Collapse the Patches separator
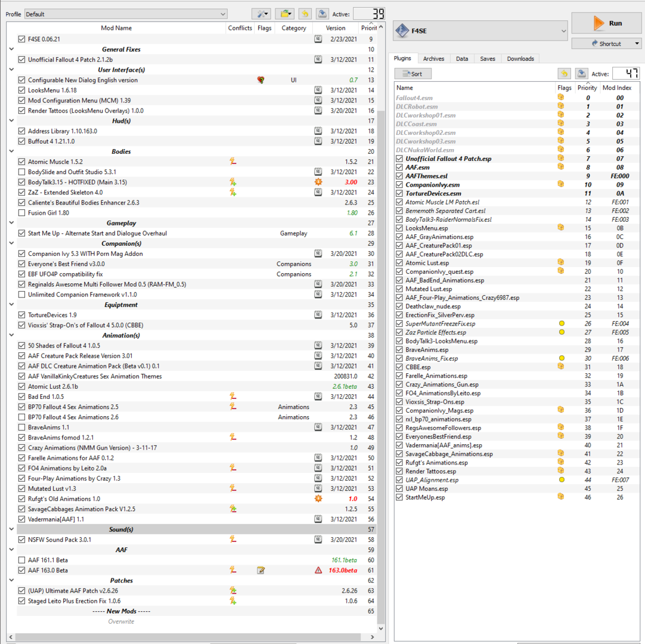Screen dimensions: 645x644 pyautogui.click(x=11, y=580)
